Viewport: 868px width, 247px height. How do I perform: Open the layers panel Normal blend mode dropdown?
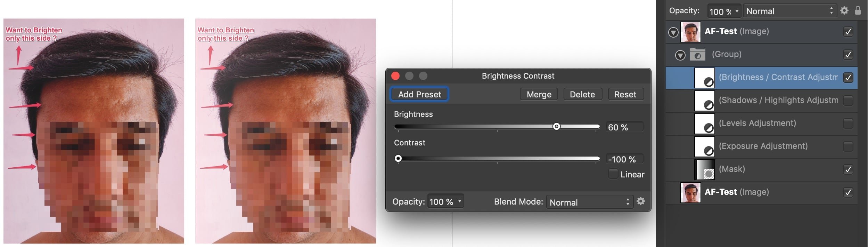[x=789, y=11]
